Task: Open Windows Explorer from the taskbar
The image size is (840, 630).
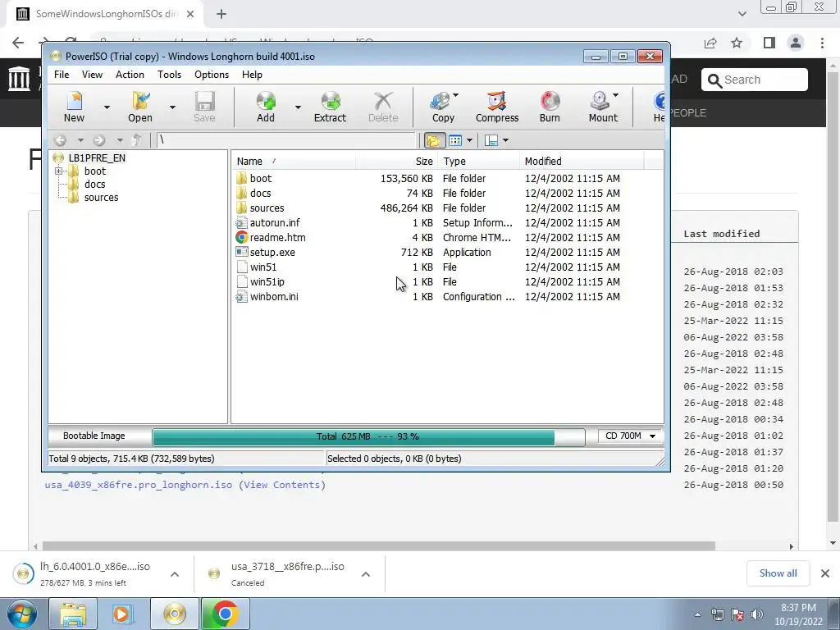Action: coord(73,614)
